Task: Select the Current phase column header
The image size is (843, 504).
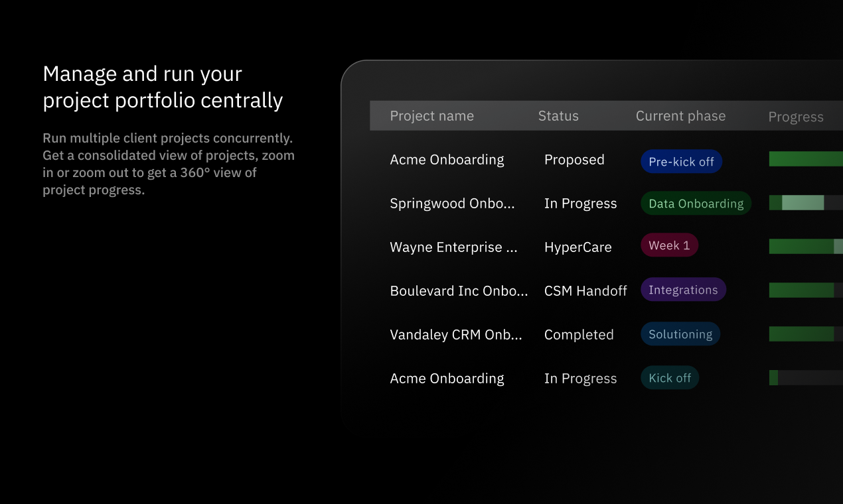Action: coord(680,116)
